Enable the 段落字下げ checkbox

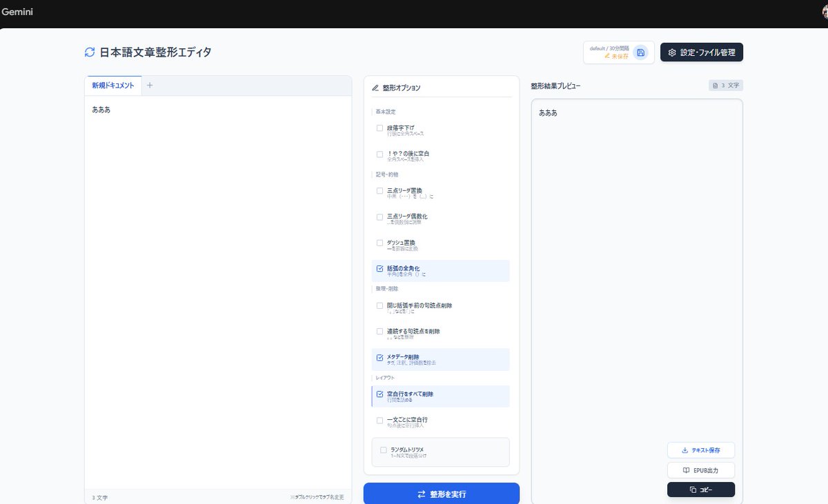(x=379, y=128)
